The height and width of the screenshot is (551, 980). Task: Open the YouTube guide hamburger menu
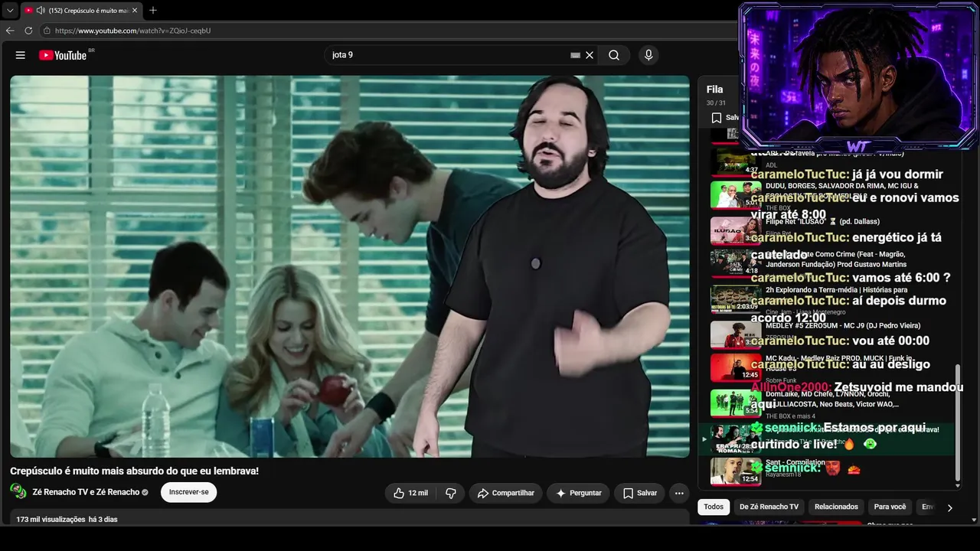[21, 55]
